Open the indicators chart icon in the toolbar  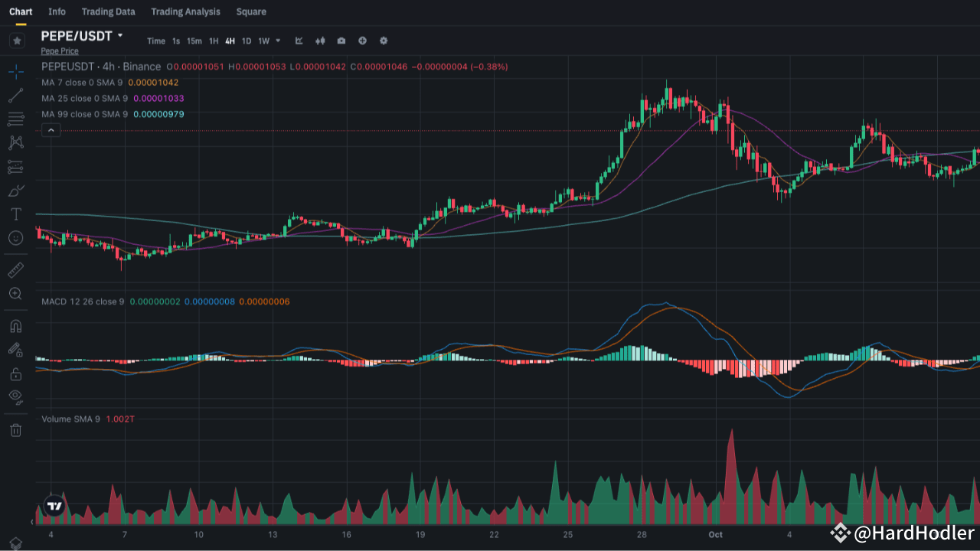tap(299, 41)
